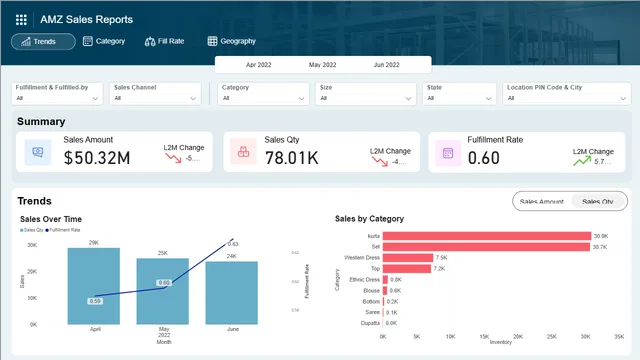Click Sales Amount red downtrend arrow
640x360 pixels.
click(x=173, y=158)
